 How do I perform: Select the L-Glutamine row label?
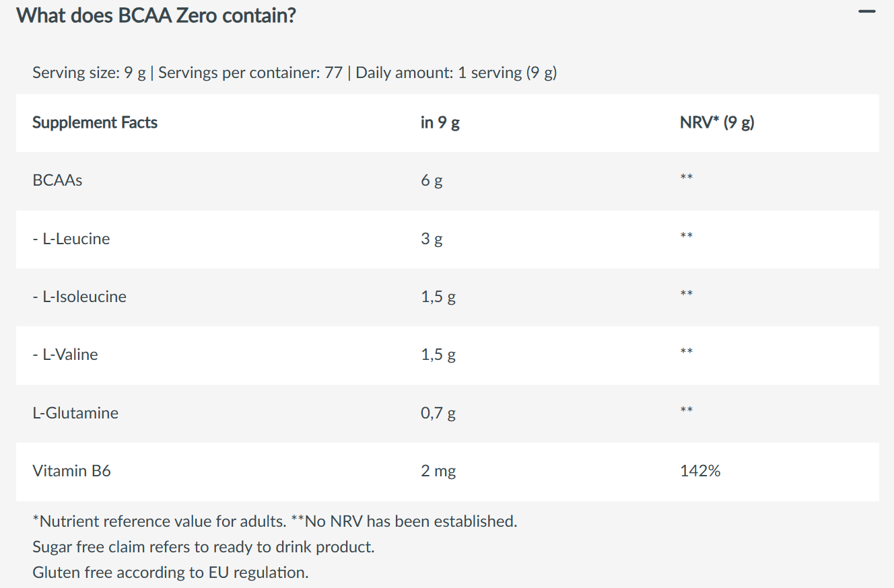[x=75, y=413]
